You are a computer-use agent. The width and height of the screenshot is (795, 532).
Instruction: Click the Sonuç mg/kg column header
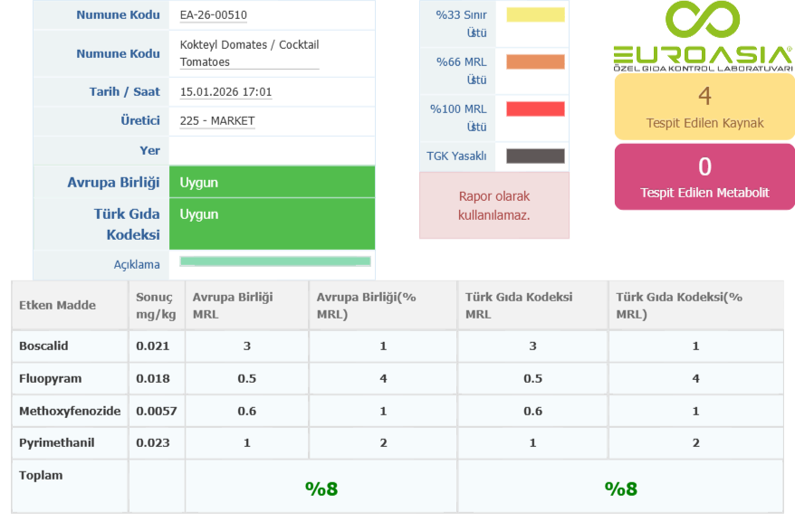pos(154,306)
